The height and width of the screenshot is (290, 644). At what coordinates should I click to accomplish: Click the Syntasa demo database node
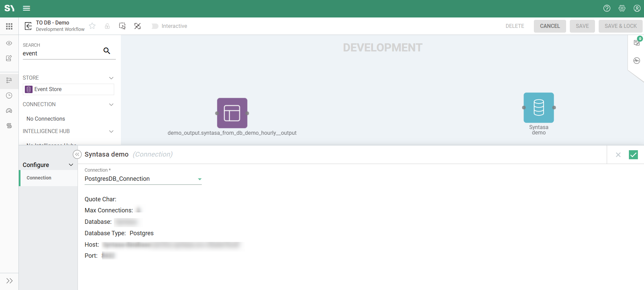pos(539,108)
